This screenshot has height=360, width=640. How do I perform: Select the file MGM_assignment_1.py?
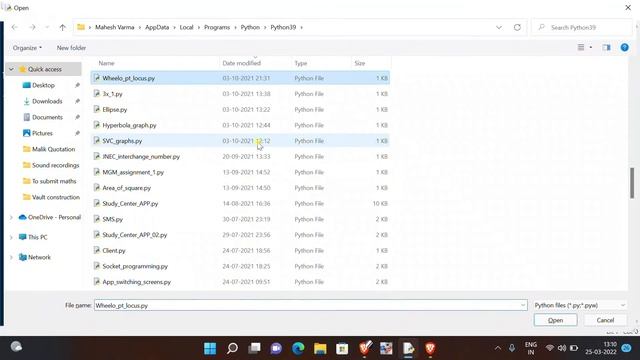(240, 172)
